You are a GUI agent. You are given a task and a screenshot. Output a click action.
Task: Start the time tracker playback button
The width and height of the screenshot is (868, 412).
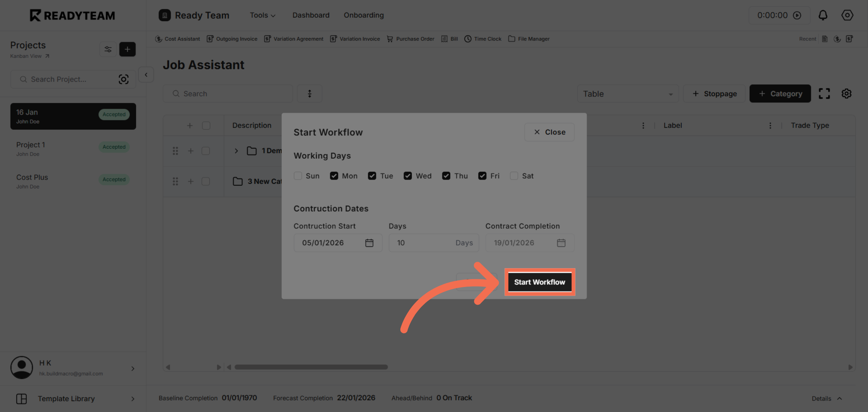pos(798,15)
